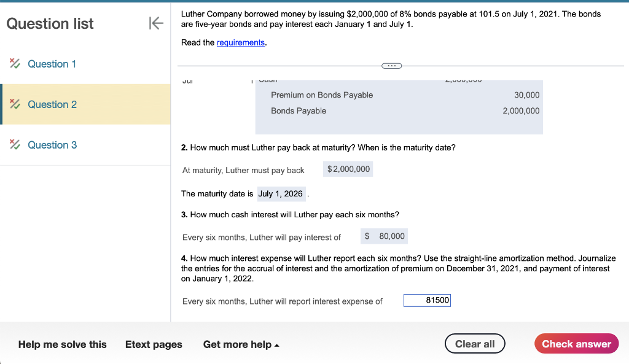Click the 2,000,000 Bonds Payable credit amount

[521, 110]
